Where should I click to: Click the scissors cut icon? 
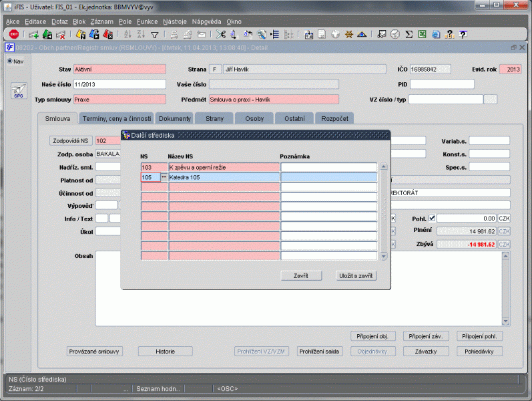tap(220, 34)
